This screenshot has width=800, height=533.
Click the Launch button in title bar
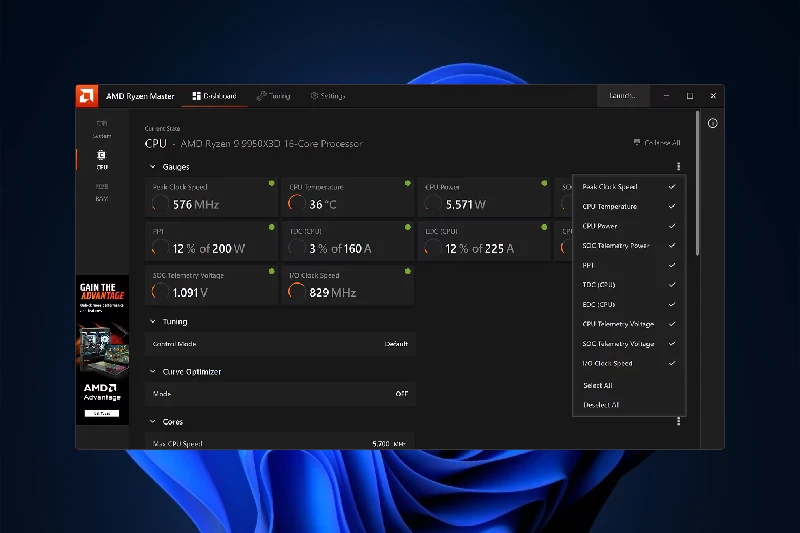point(623,96)
